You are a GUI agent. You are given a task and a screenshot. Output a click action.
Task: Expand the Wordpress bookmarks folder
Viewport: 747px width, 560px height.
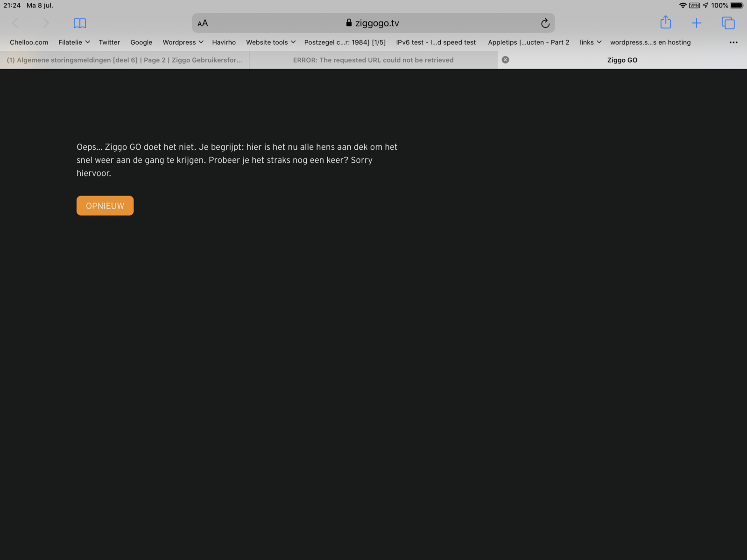click(183, 42)
